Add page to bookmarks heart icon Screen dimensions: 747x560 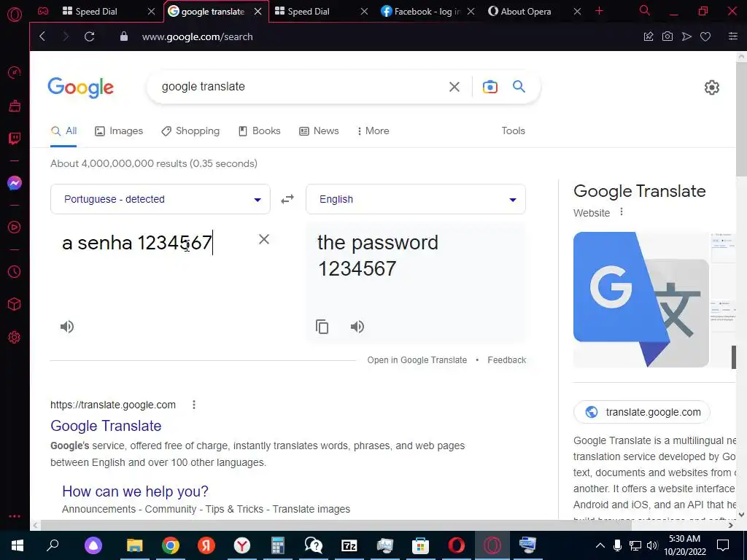705,36
